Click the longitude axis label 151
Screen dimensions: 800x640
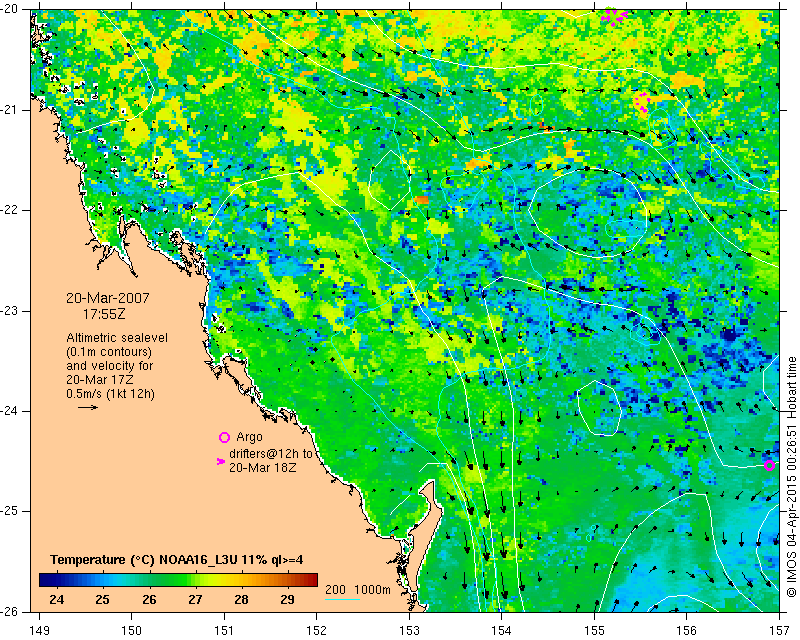(x=224, y=630)
